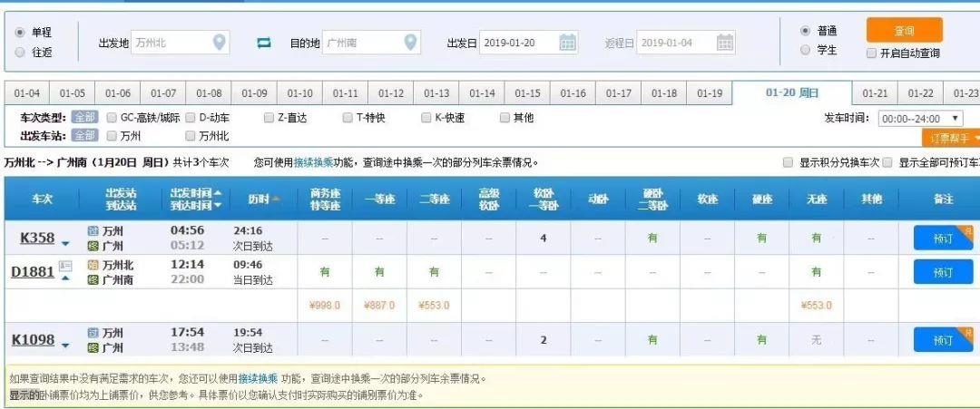Image resolution: width=980 pixels, height=409 pixels.
Task: Click sort arrows on 出发时间 column header
Action: 218,199
